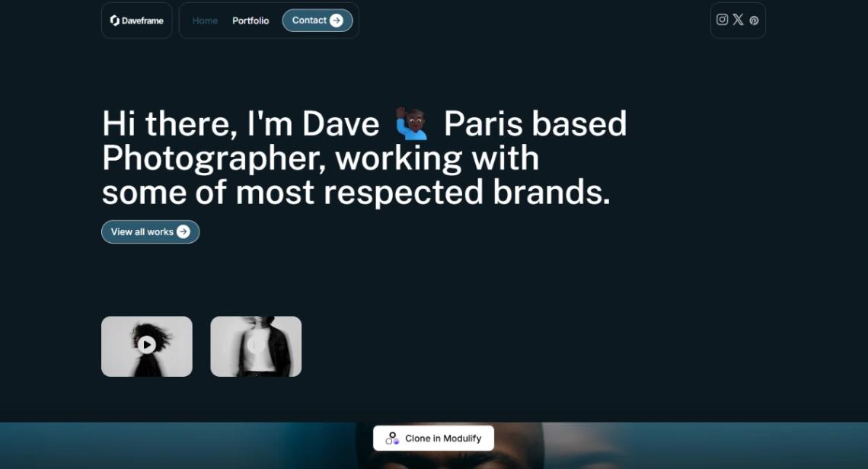Click the 'Hi there, I'm Dave' text

coord(241,123)
